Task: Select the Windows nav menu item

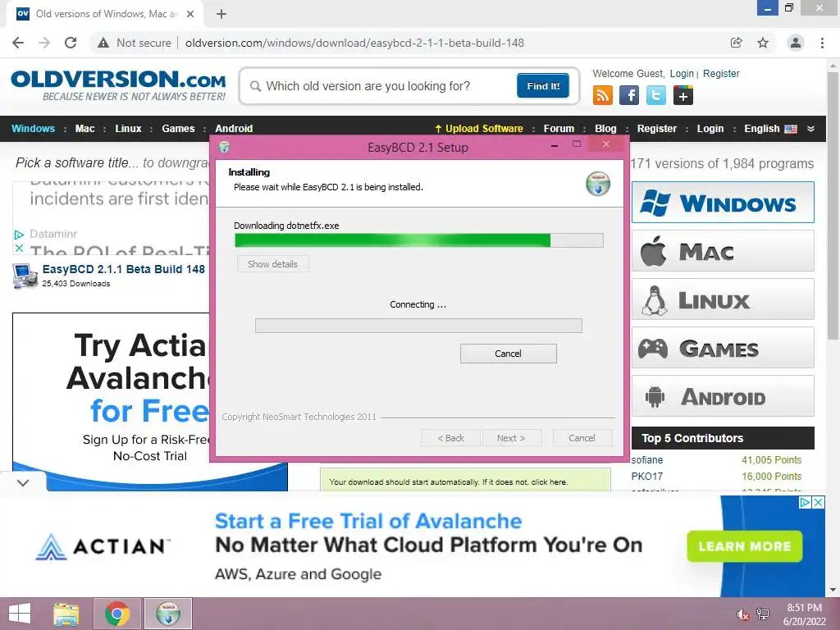Action: click(x=33, y=129)
